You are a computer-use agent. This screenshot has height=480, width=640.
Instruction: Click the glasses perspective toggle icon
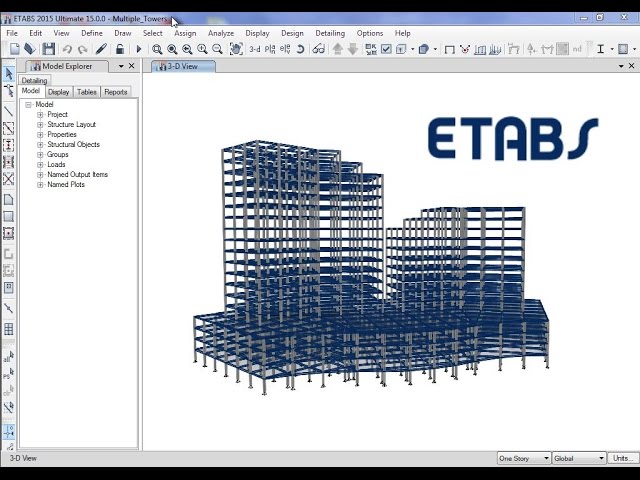318,49
